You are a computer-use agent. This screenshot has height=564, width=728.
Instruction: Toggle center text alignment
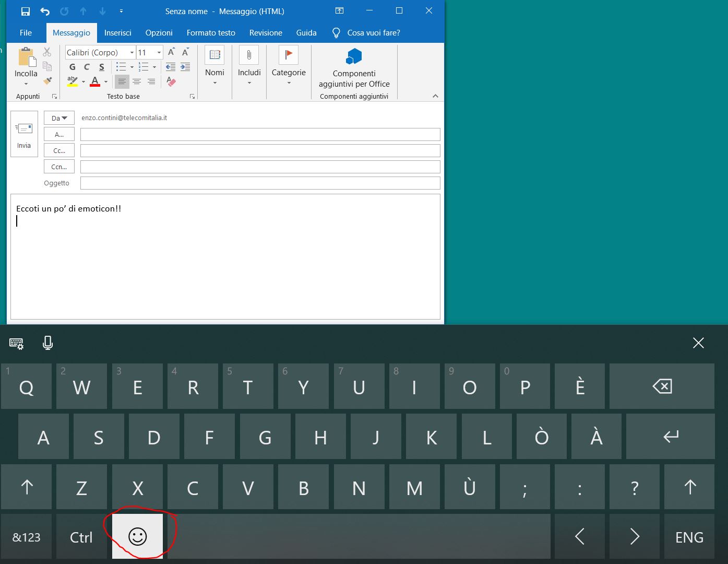[x=137, y=81]
